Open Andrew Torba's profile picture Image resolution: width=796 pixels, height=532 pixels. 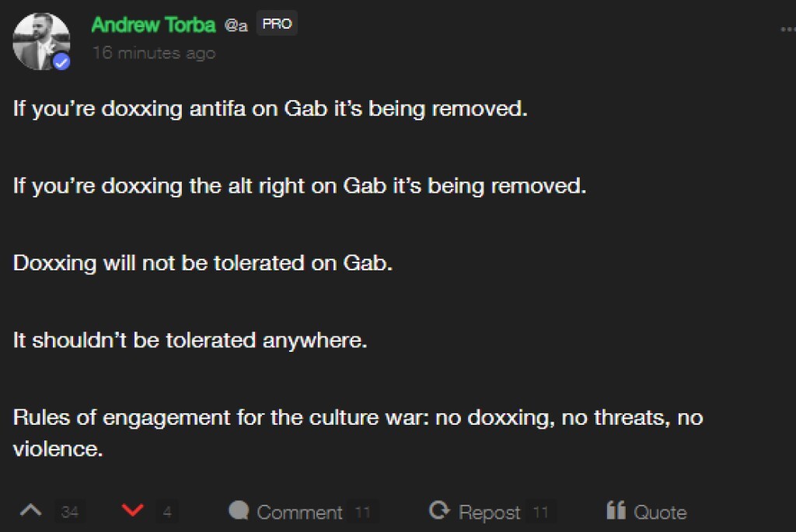click(x=40, y=40)
